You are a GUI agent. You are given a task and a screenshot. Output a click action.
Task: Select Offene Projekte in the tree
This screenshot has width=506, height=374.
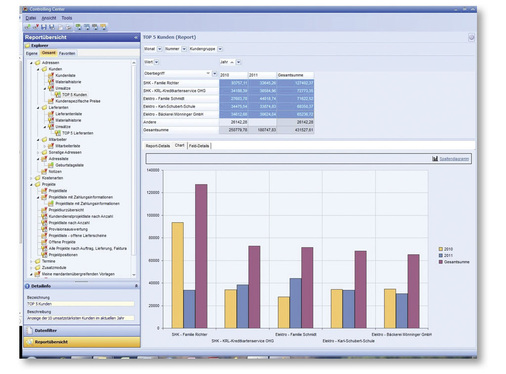(x=62, y=242)
